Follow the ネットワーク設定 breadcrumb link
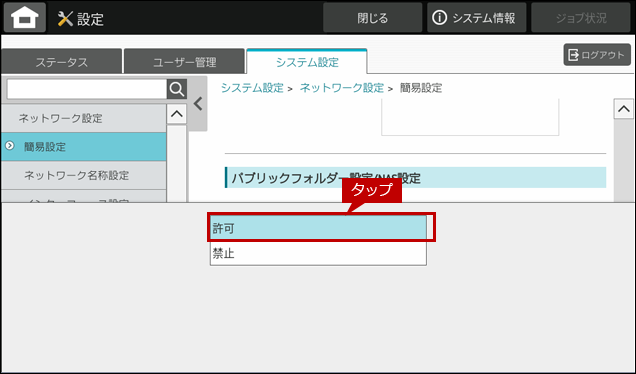The width and height of the screenshot is (636, 374). (x=342, y=88)
